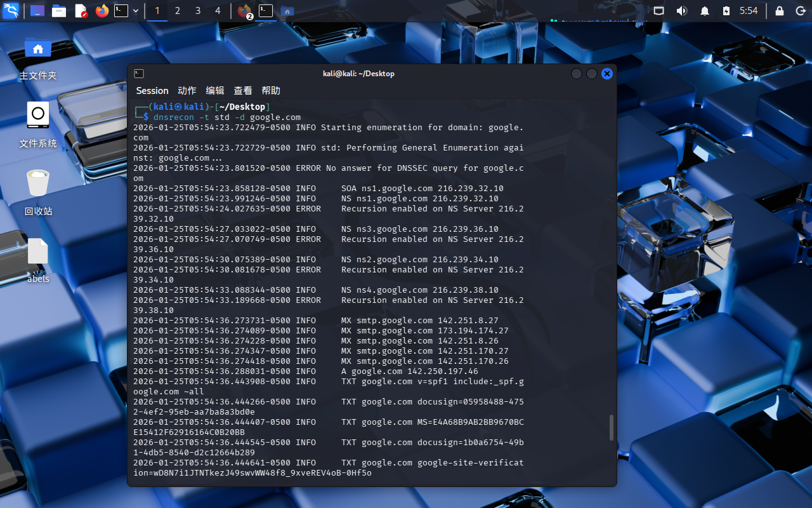This screenshot has width=812, height=508.
Task: Close the terminal window
Action: [607, 74]
